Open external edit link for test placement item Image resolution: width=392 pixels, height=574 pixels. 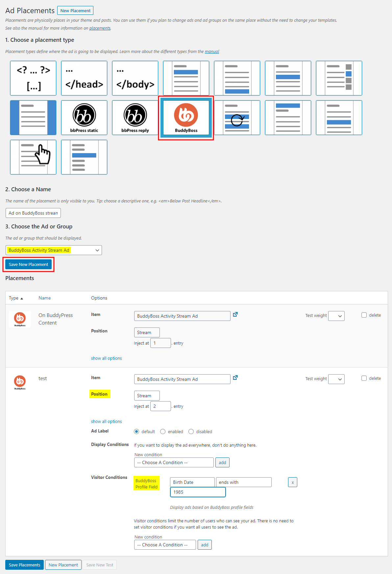[235, 378]
